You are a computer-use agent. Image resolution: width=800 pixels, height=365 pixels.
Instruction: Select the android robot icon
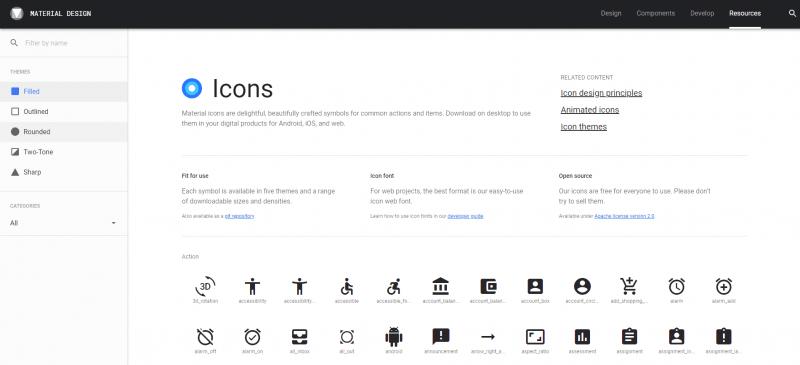coord(393,336)
